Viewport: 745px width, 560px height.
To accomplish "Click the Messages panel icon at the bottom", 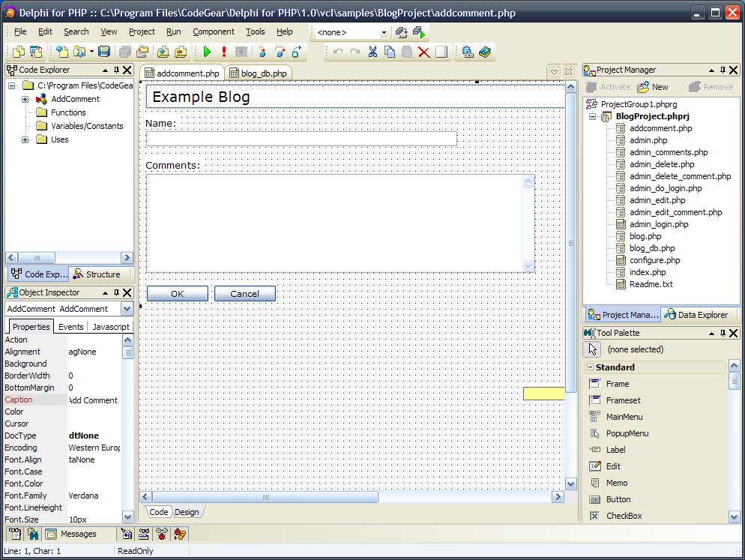I will coord(51,534).
